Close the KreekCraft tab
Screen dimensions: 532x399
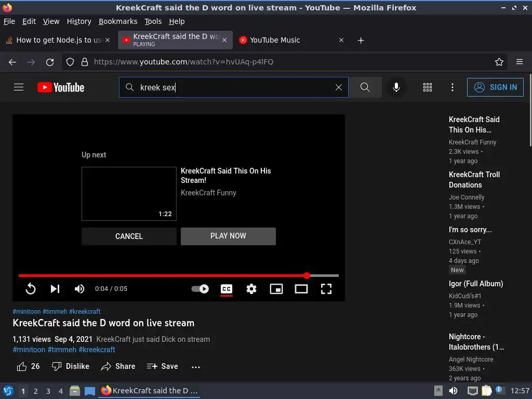point(224,40)
